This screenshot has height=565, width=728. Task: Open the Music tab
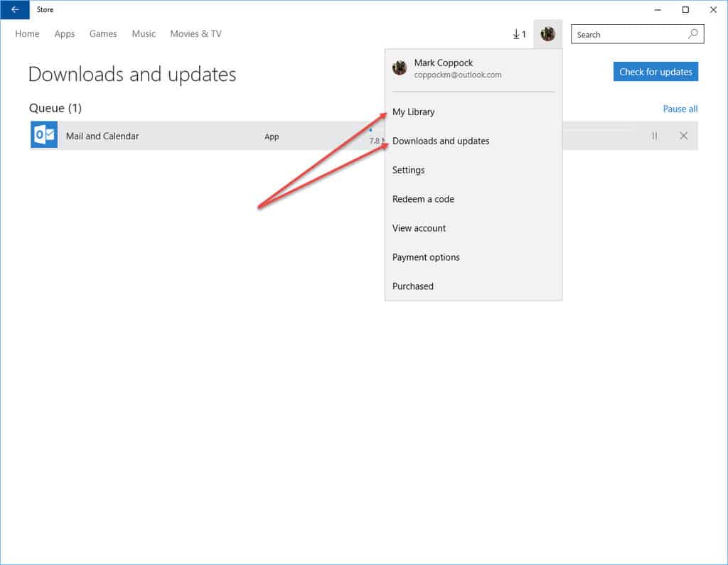(x=144, y=34)
